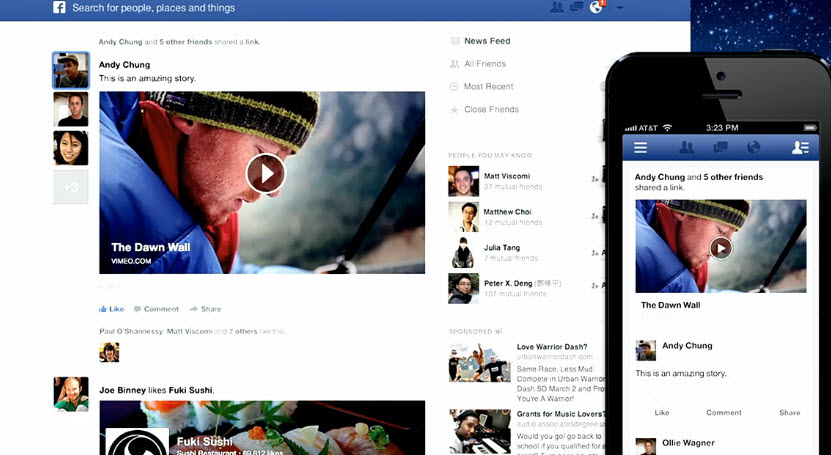The height and width of the screenshot is (455, 831).
Task: Tap the phone's friend list icon at right
Action: pyautogui.click(x=799, y=147)
